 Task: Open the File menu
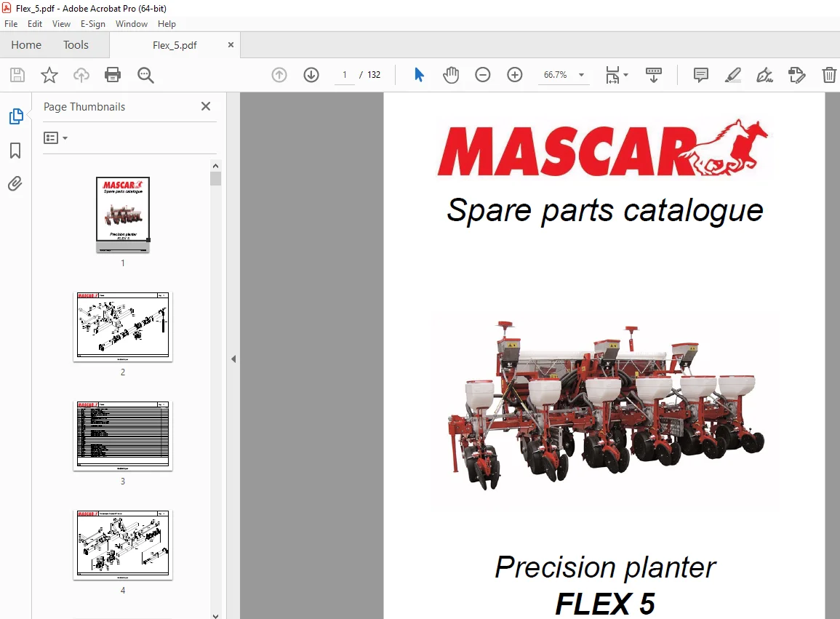[x=11, y=24]
